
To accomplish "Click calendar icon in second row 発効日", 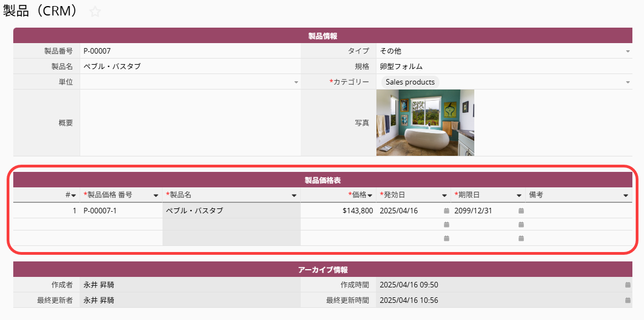I will [446, 224].
